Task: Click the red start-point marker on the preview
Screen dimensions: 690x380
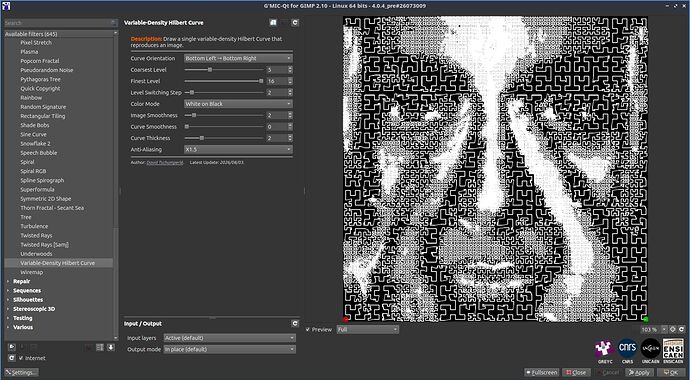Action: [x=345, y=319]
